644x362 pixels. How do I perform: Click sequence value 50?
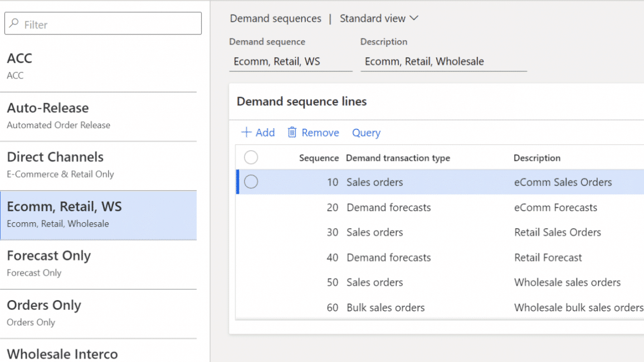click(x=333, y=282)
